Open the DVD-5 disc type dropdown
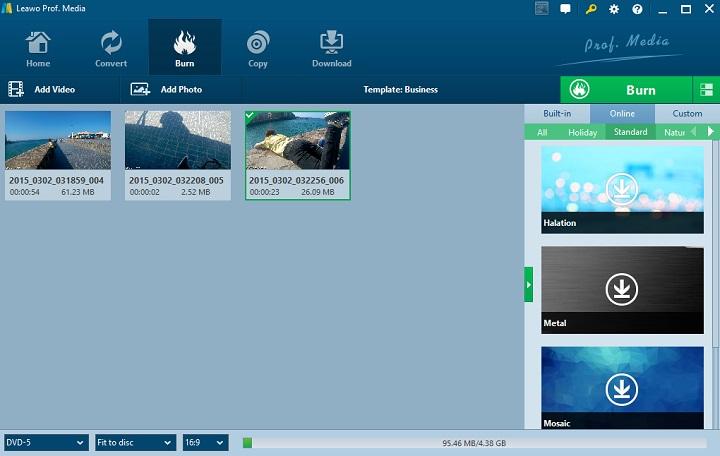 pos(45,443)
